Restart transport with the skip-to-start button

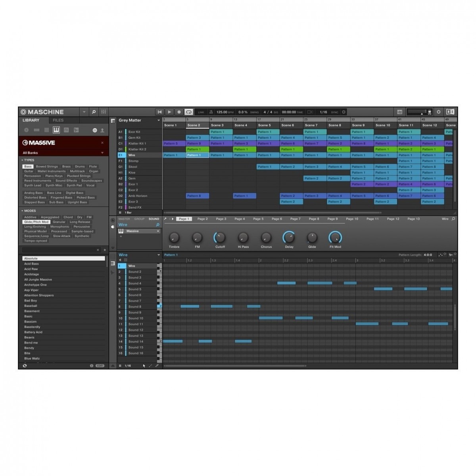click(159, 112)
